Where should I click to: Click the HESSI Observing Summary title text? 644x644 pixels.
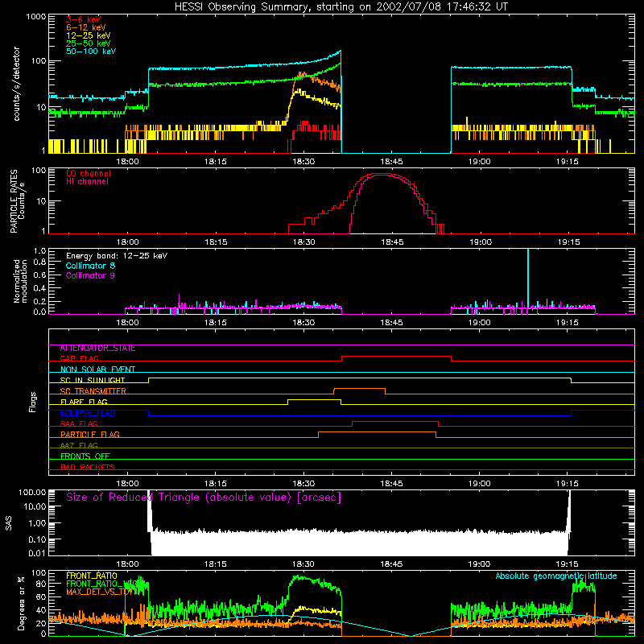pos(341,7)
